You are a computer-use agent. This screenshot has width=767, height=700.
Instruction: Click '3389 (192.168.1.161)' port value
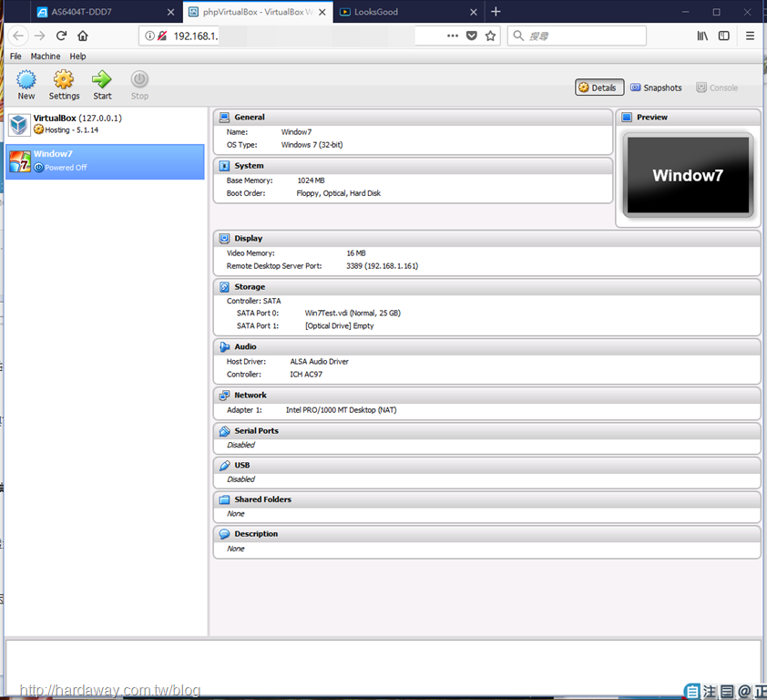tap(382, 266)
